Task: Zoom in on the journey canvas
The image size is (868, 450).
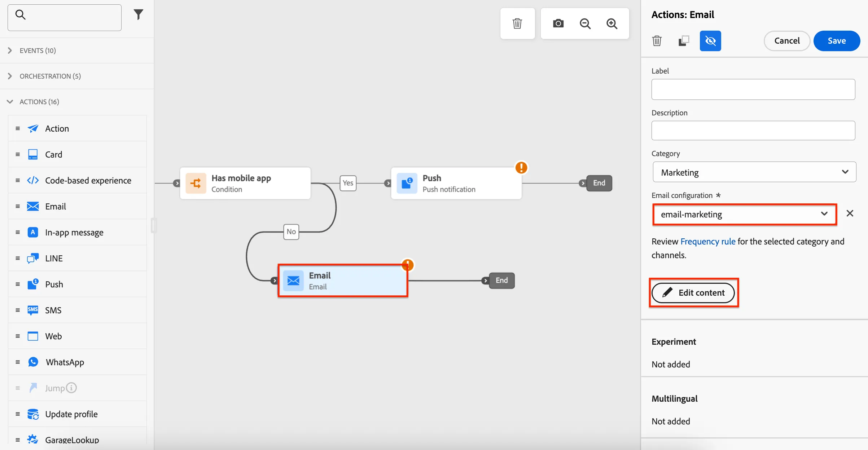Action: point(612,23)
